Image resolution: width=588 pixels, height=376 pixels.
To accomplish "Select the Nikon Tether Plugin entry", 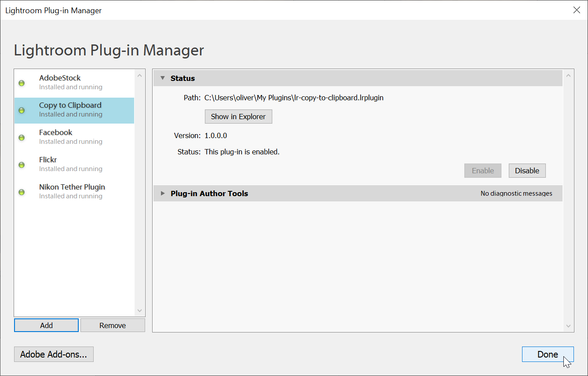I will tap(74, 192).
